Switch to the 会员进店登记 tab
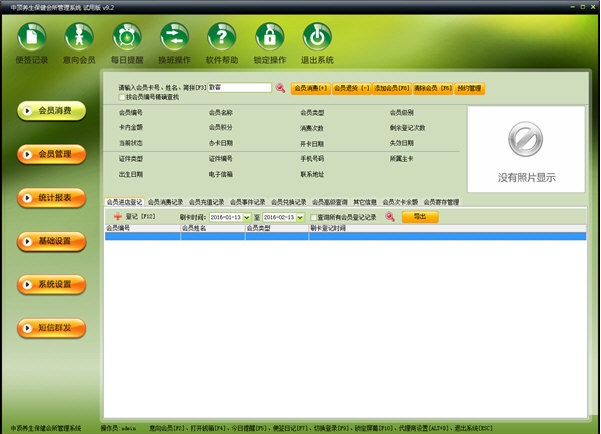The height and width of the screenshot is (434, 601). click(x=124, y=202)
